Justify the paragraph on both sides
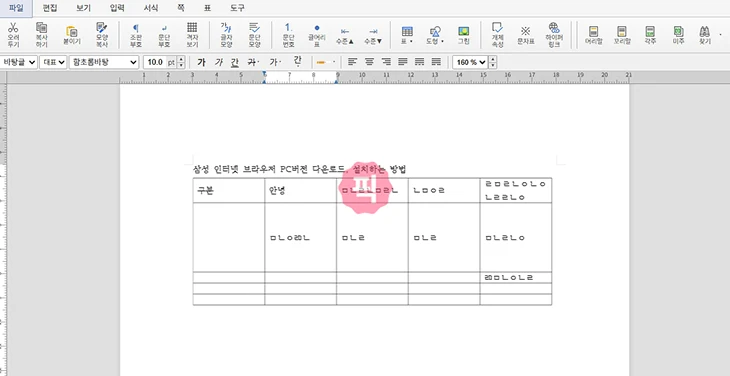 (x=403, y=62)
